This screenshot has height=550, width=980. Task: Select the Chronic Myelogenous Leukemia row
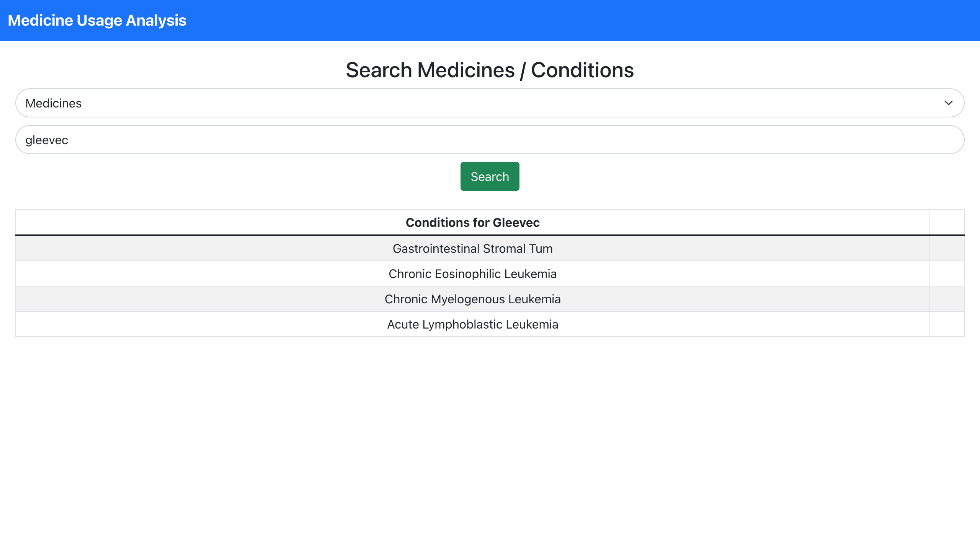click(x=472, y=299)
